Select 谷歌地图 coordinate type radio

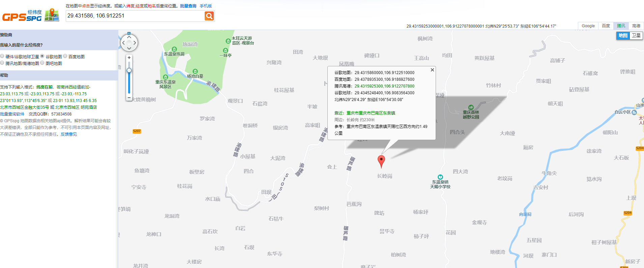click(x=42, y=56)
